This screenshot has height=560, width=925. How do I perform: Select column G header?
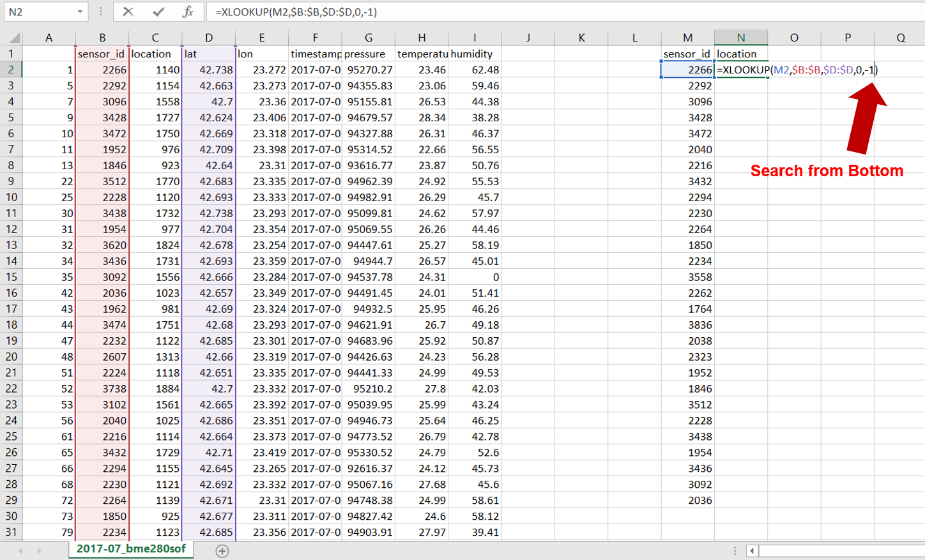369,38
